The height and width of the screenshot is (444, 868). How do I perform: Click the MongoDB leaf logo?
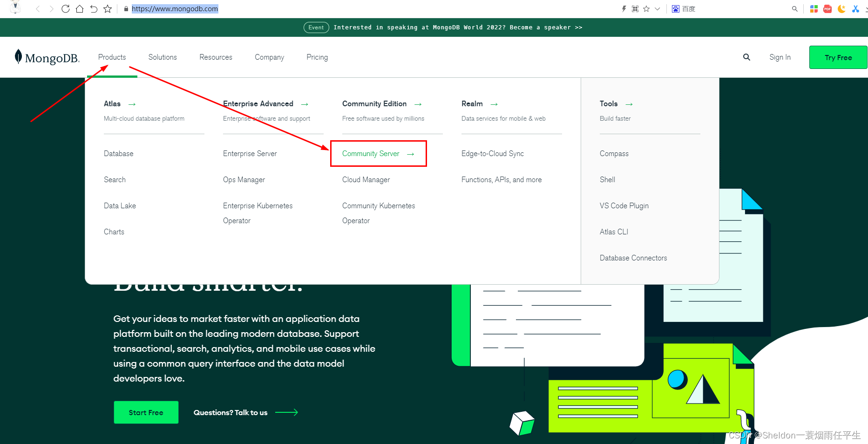19,56
